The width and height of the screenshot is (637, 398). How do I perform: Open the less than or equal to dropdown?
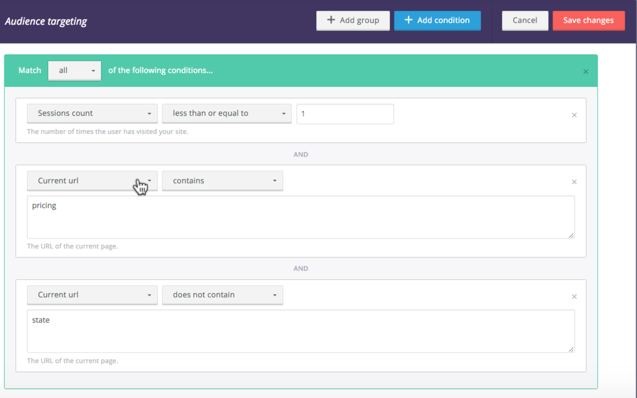click(227, 113)
